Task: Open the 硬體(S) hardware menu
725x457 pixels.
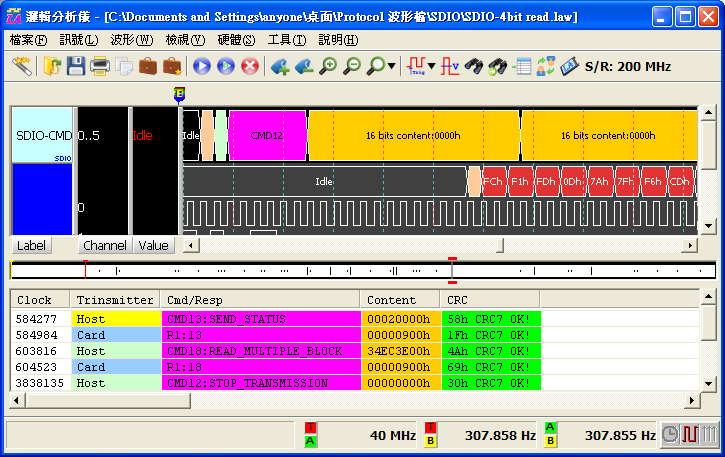Action: [236, 40]
